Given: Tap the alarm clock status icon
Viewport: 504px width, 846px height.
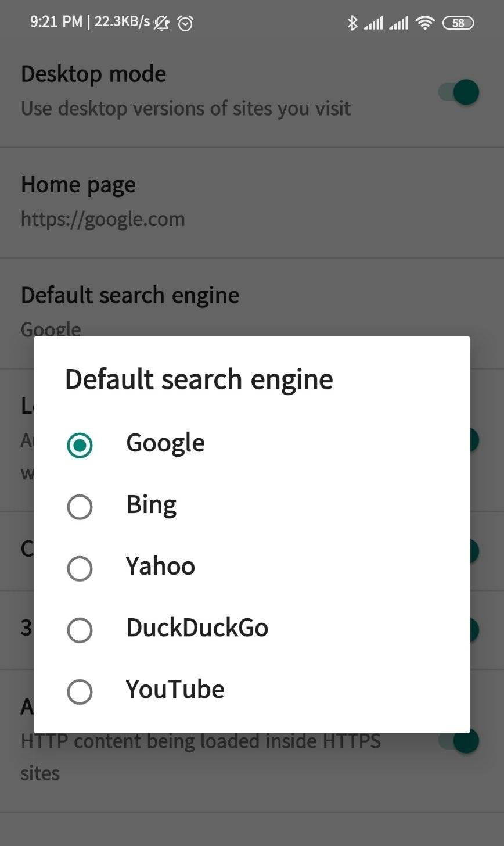Looking at the screenshot, I should [x=185, y=23].
